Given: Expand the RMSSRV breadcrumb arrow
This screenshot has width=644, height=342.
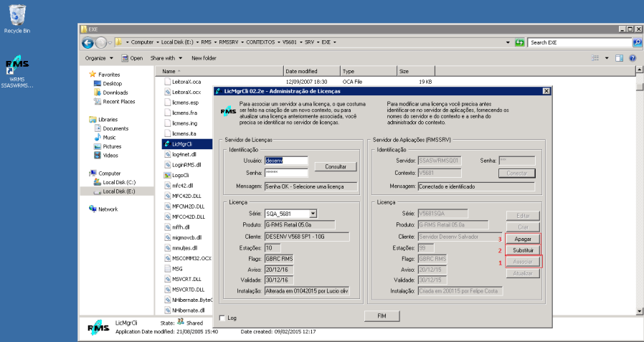Looking at the screenshot, I should (x=242, y=42).
